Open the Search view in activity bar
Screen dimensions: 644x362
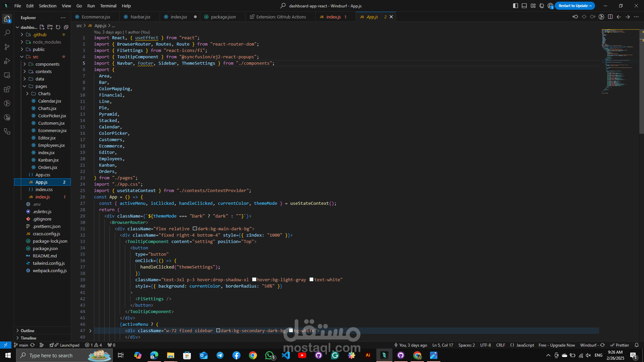click(7, 33)
